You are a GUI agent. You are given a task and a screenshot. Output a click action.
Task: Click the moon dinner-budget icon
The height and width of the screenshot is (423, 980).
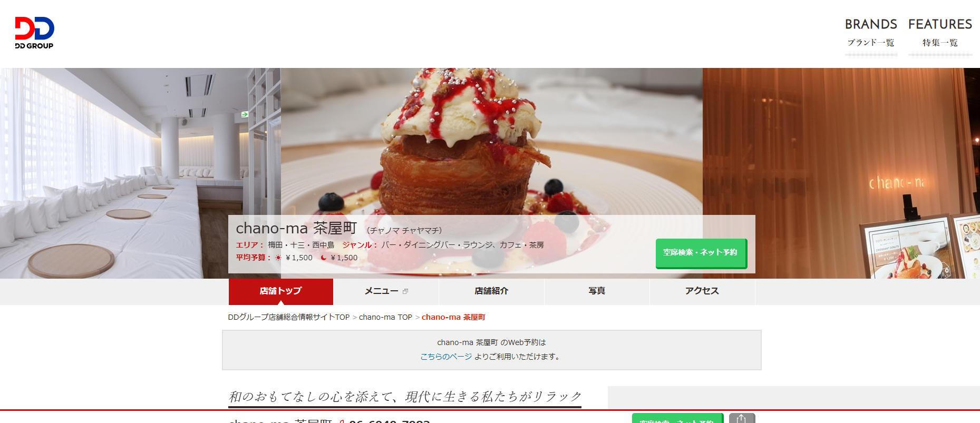tap(324, 258)
